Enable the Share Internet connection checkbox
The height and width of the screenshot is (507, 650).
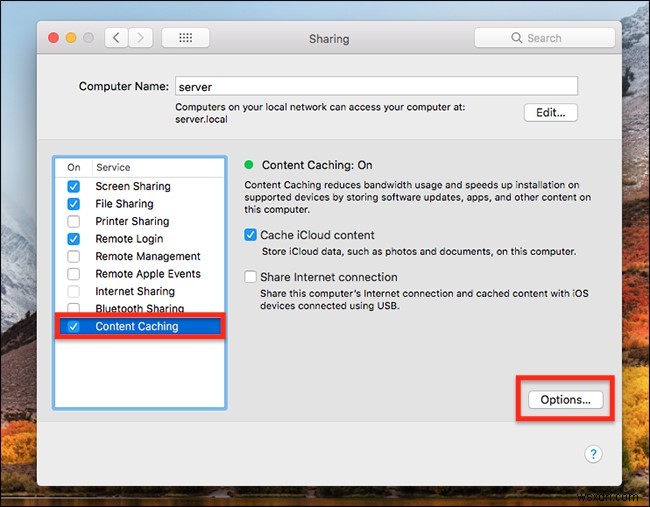[250, 277]
